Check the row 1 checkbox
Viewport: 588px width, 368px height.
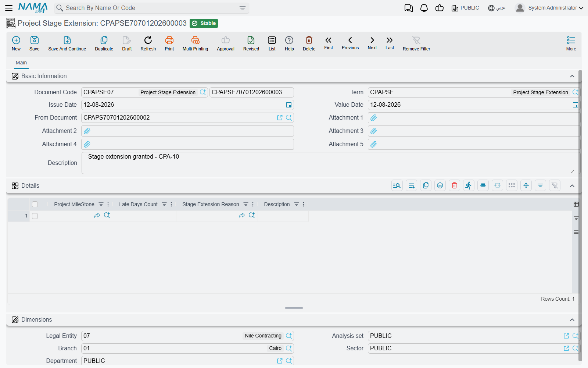coord(35,216)
